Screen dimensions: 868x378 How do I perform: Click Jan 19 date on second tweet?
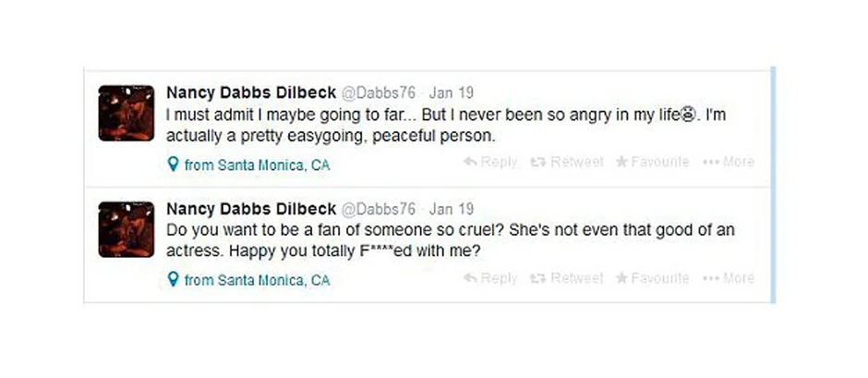tap(452, 209)
